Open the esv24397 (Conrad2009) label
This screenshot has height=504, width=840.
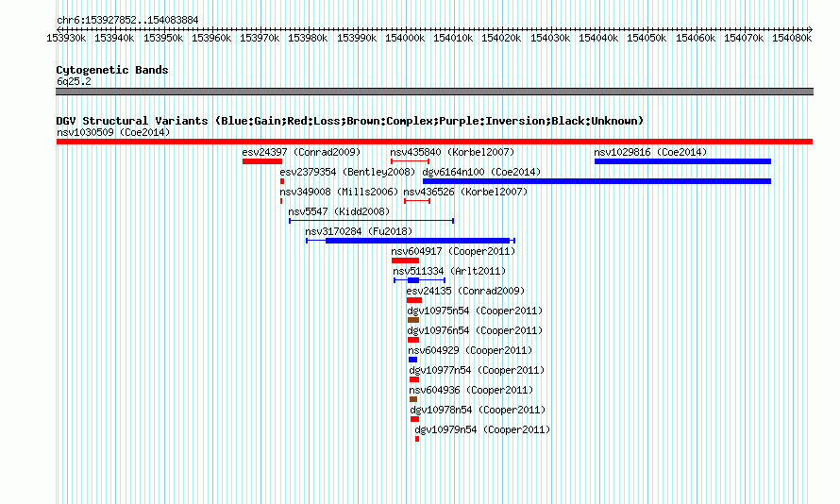click(x=301, y=152)
